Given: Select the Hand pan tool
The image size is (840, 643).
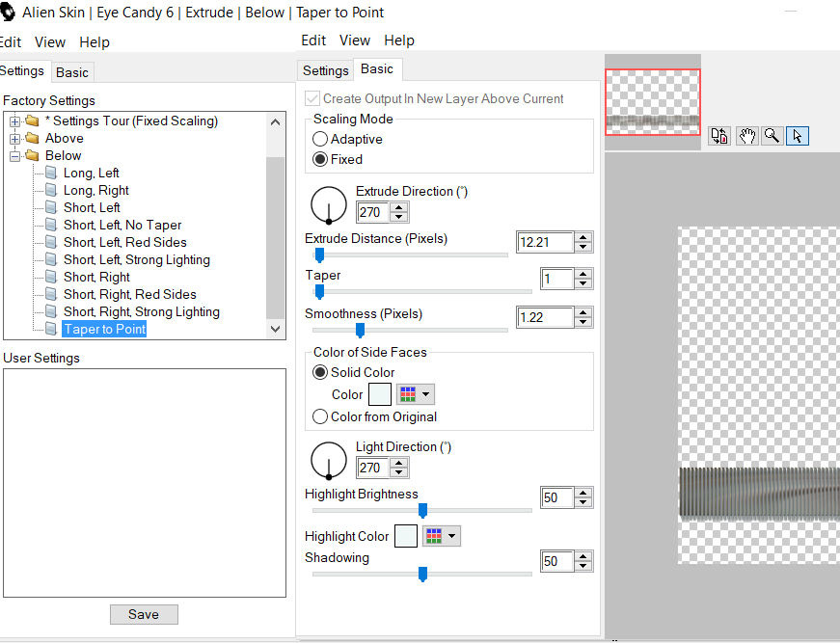Looking at the screenshot, I should [746, 136].
